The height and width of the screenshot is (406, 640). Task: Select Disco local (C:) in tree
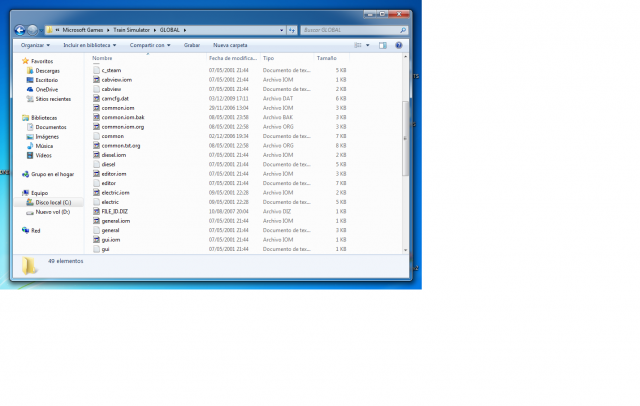(52, 203)
